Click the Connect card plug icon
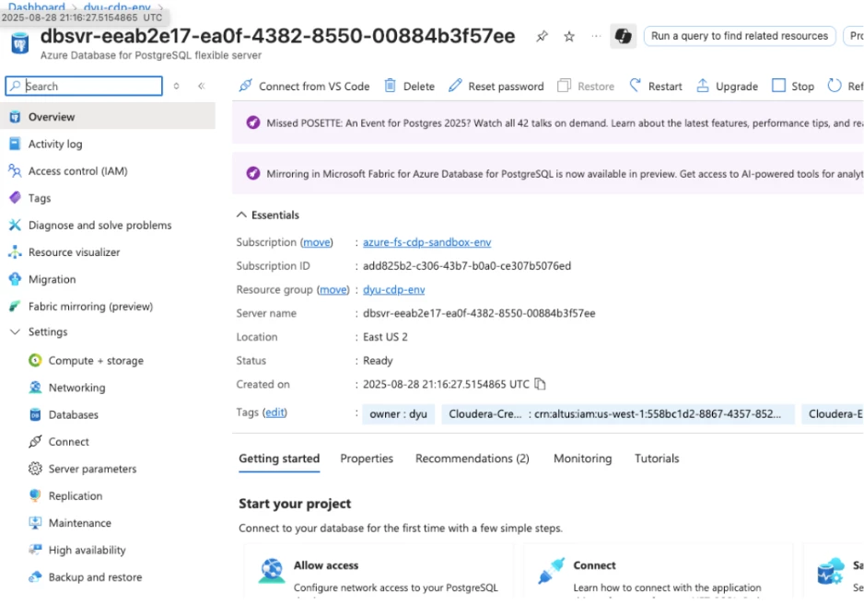The image size is (864, 616). point(552,572)
